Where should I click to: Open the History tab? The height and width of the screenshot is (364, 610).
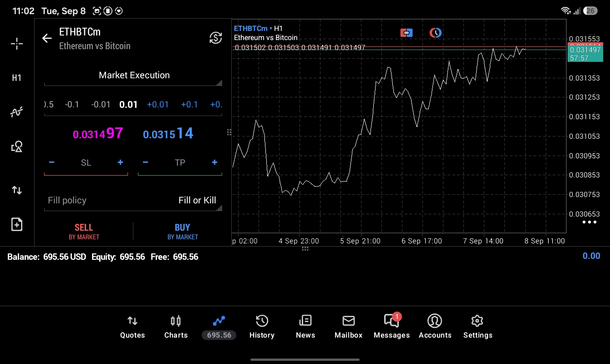tap(262, 327)
